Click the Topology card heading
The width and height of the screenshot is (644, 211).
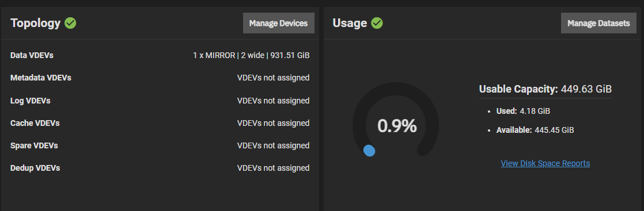coord(35,23)
